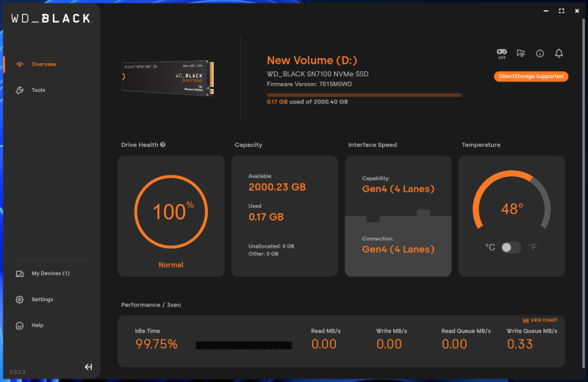Click the drive information icon

[540, 53]
